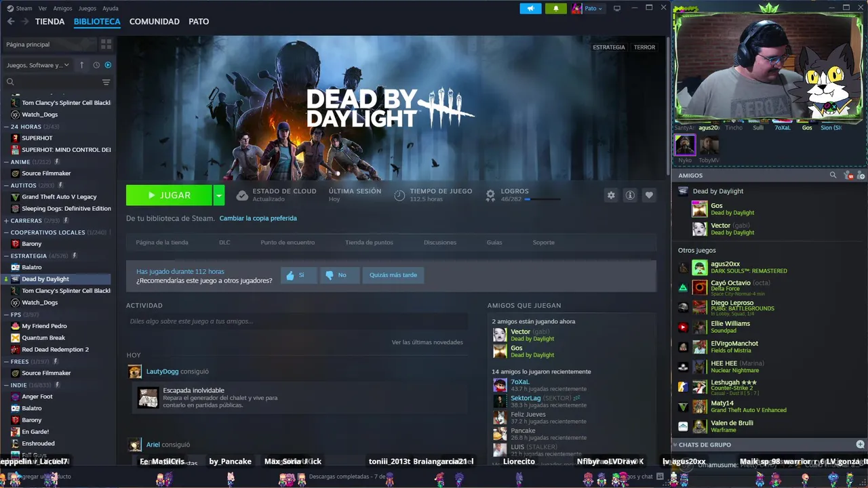Open the TIENDA tab

tap(50, 22)
